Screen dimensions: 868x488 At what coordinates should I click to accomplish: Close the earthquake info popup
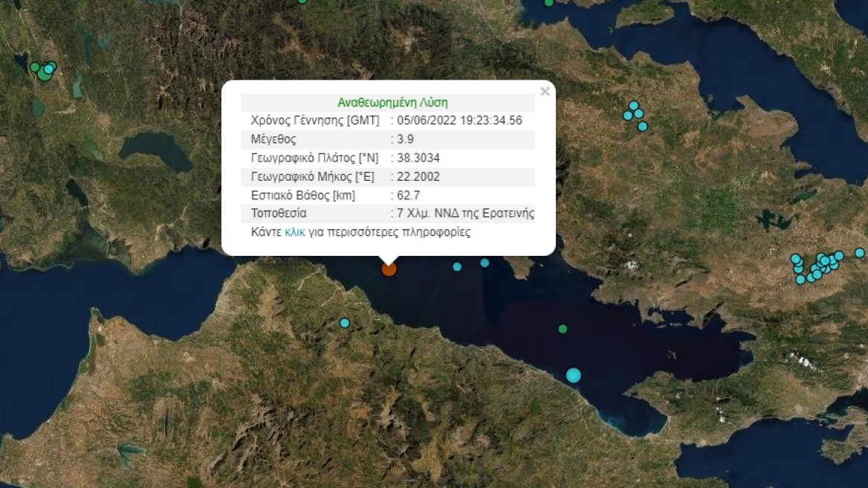545,91
